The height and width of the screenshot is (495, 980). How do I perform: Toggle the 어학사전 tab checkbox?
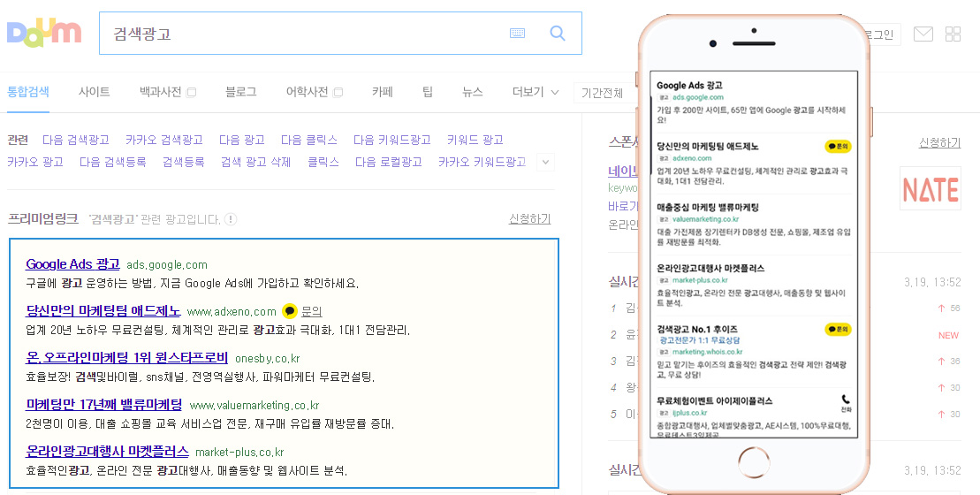338,93
